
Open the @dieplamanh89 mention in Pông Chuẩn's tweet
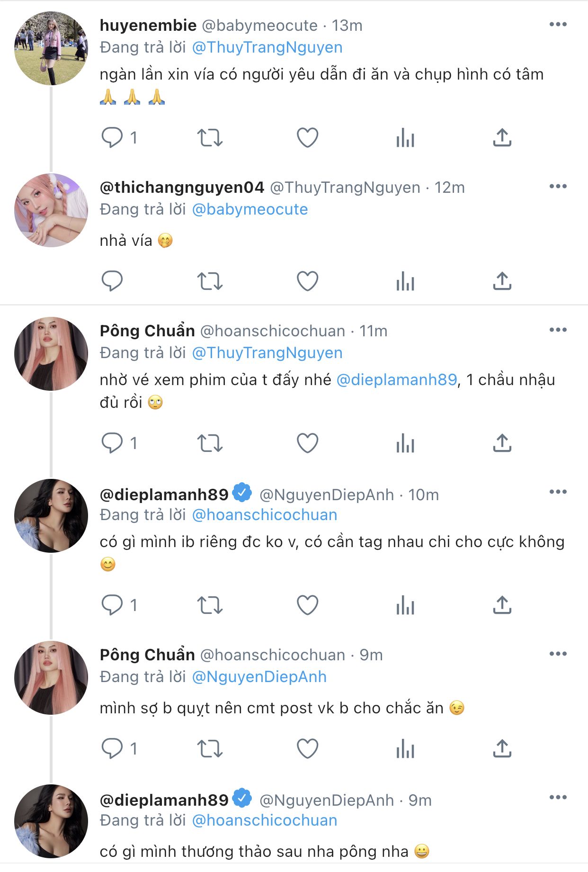coord(397,380)
